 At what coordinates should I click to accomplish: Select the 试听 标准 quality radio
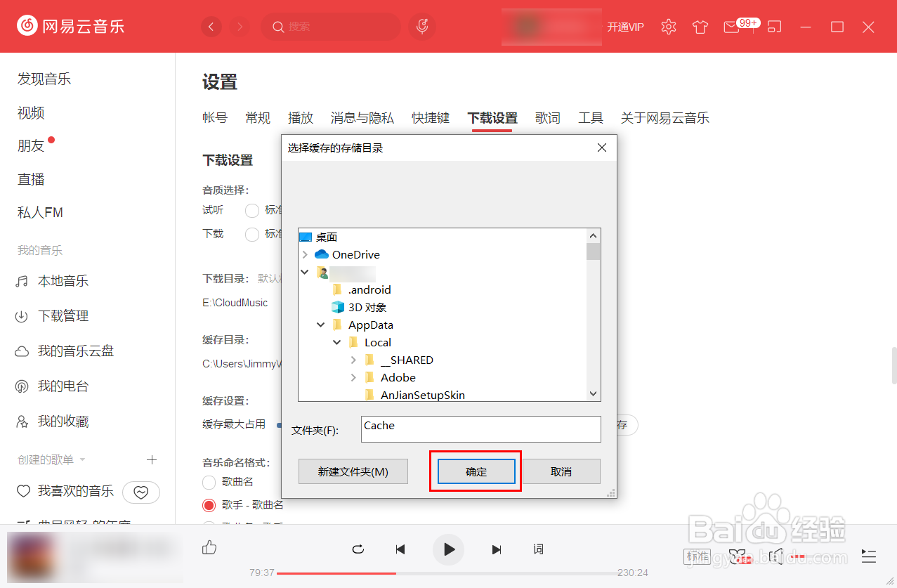coord(252,210)
